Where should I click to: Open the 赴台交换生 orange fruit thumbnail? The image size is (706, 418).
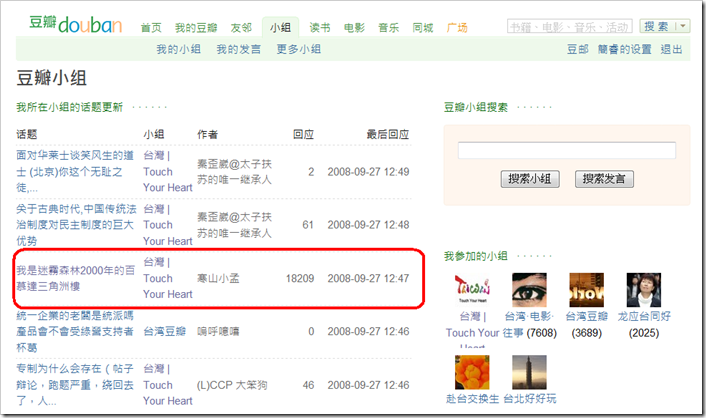coord(472,372)
